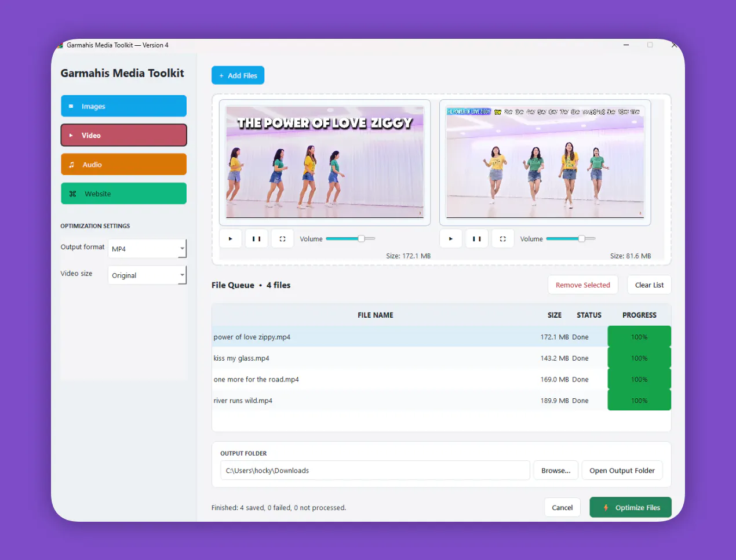Click the second video thumbnail preview

pyautogui.click(x=545, y=162)
